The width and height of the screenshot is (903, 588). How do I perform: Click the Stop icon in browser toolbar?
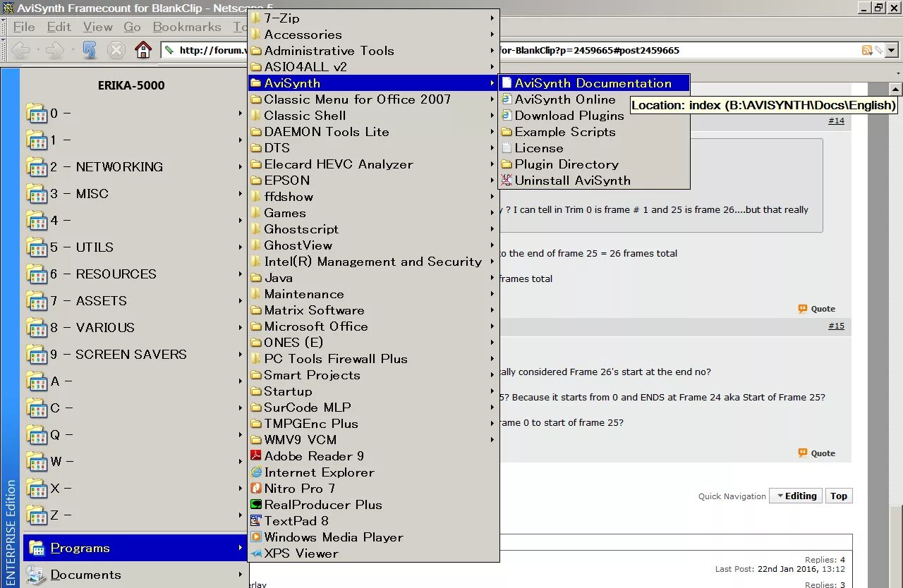coord(116,50)
